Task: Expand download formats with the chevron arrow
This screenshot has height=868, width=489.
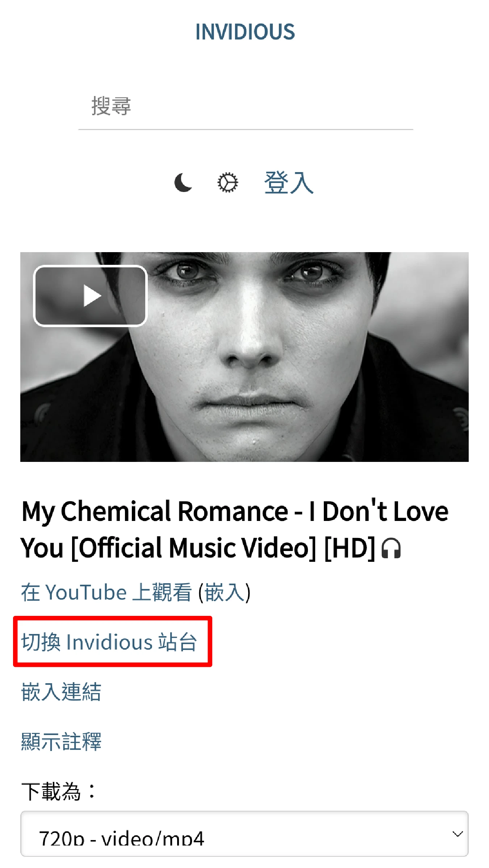Action: pyautogui.click(x=457, y=834)
